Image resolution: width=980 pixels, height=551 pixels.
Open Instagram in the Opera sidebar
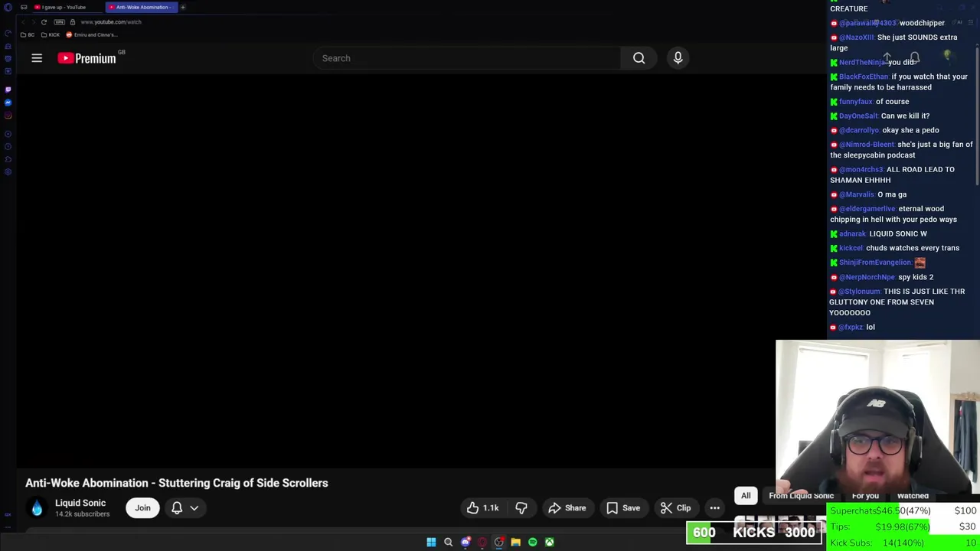(8, 116)
